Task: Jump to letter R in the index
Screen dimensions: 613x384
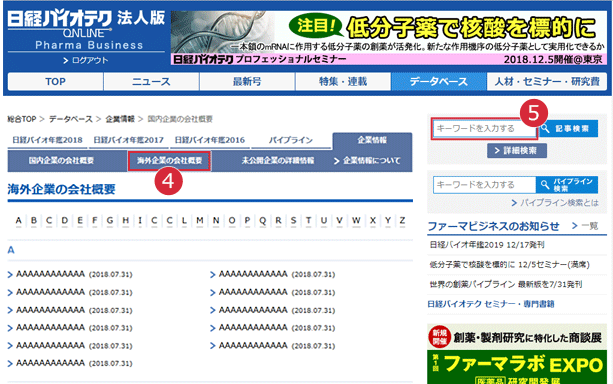Action: coord(278,221)
